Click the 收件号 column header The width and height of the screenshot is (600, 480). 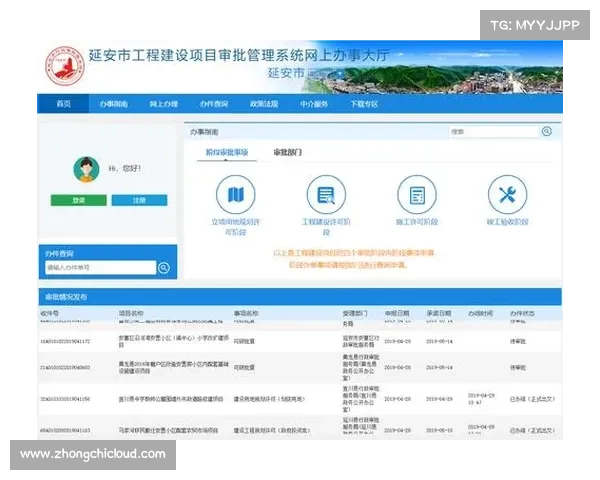click(49, 313)
